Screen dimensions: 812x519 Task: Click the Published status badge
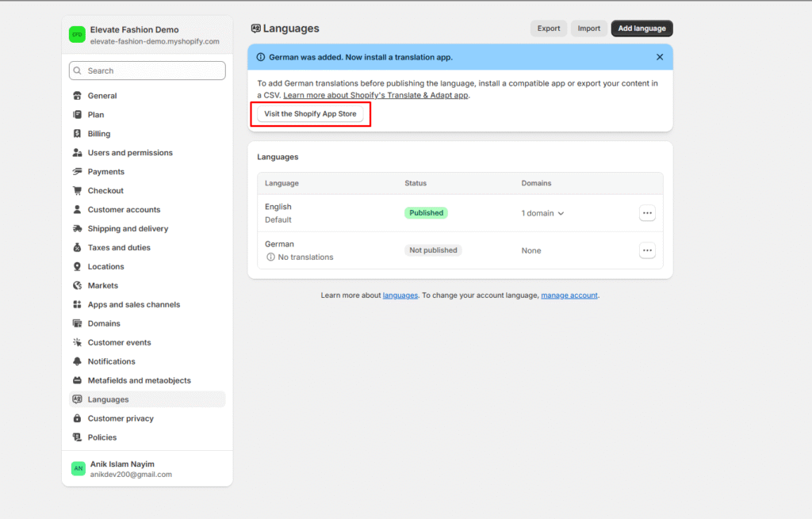pos(426,212)
